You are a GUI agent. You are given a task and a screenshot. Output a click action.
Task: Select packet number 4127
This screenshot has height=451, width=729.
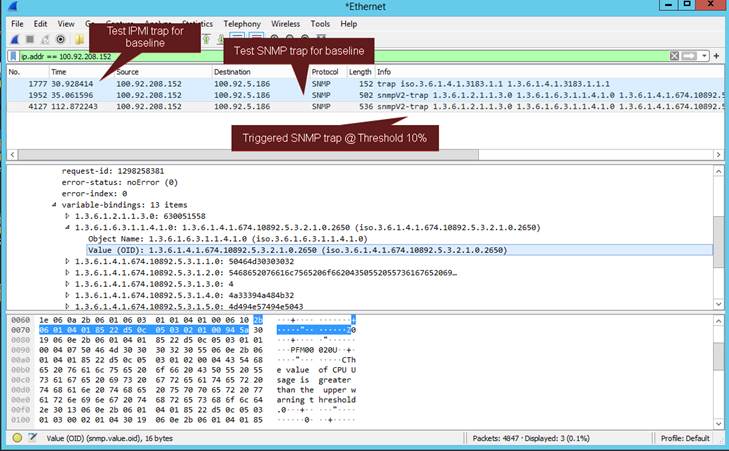coord(365,106)
